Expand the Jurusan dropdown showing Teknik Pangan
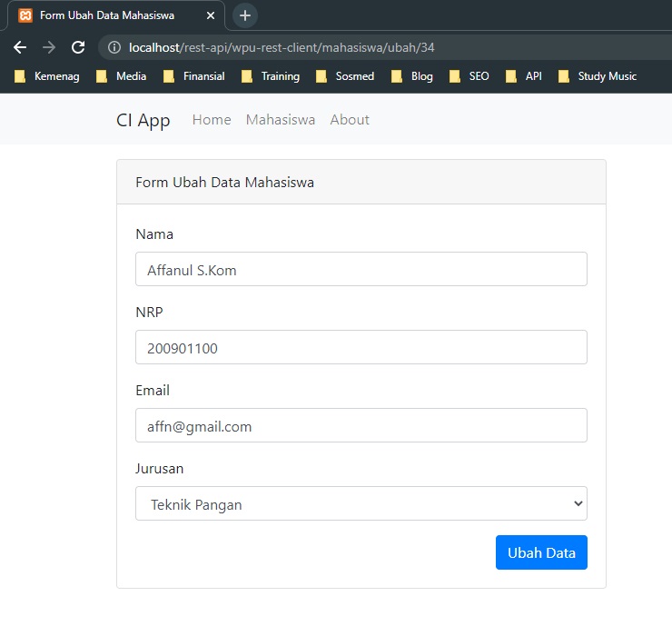The image size is (672, 636). pos(361,503)
